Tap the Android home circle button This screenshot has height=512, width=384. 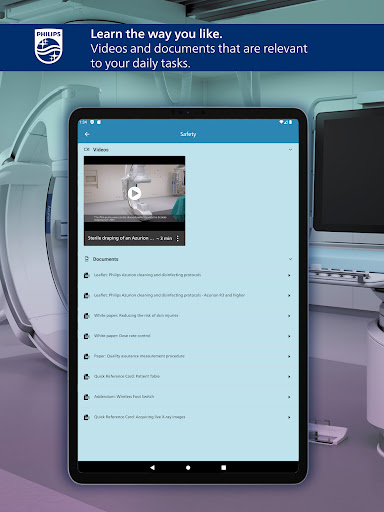(x=188, y=468)
